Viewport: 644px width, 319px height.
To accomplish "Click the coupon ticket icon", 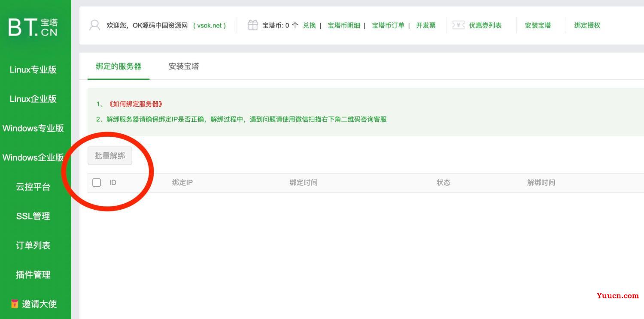I will click(x=458, y=25).
